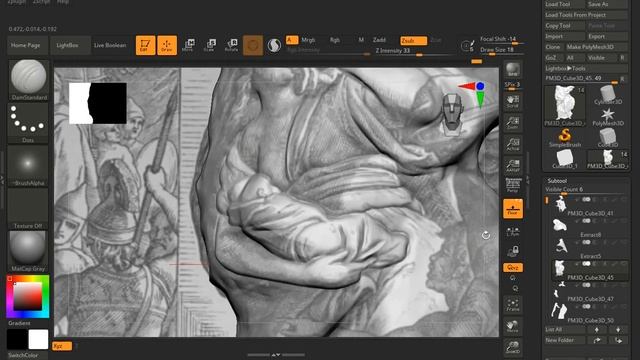
Task: Select the Rotate transform tool
Action: (x=231, y=45)
